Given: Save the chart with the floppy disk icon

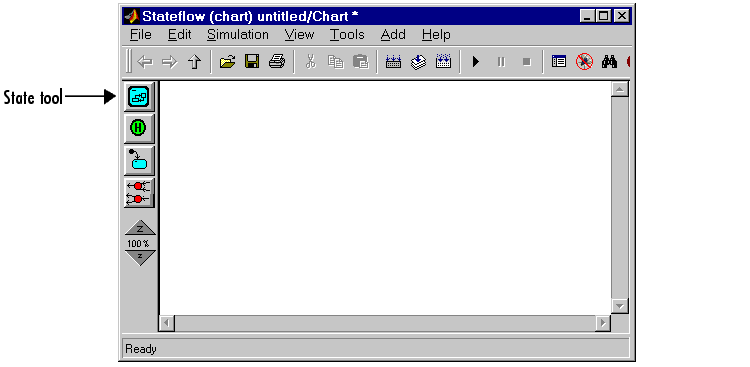Looking at the screenshot, I should (252, 62).
